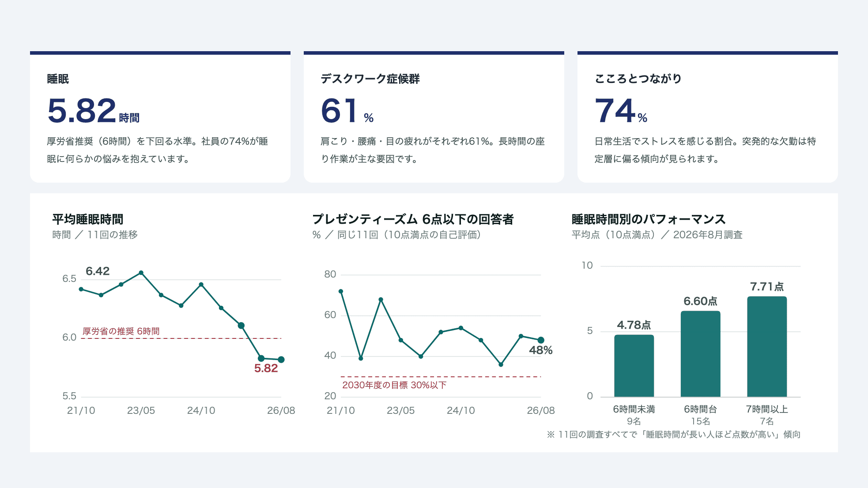This screenshot has width=868, height=488.
Task: Select the 61 % headline figure
Action: [x=347, y=111]
